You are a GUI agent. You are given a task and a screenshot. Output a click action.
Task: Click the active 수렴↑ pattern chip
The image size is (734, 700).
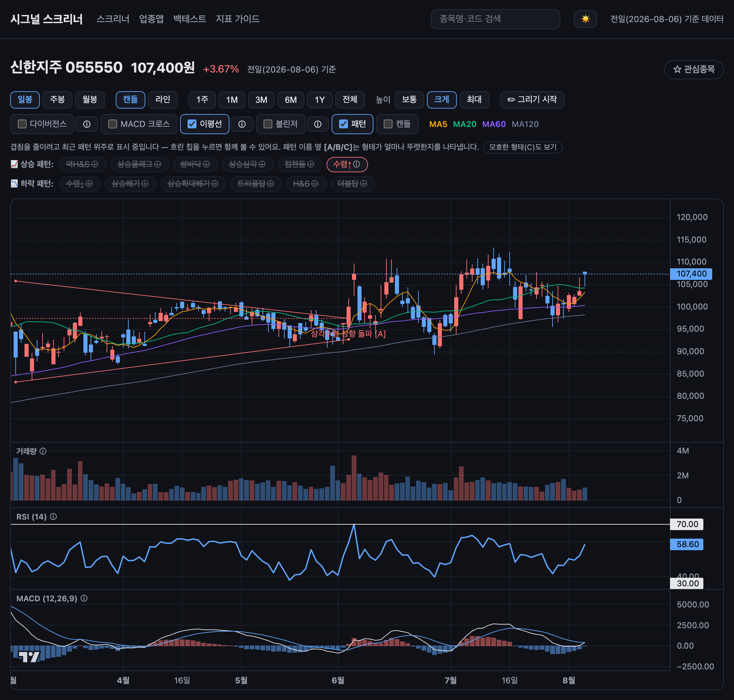point(347,164)
